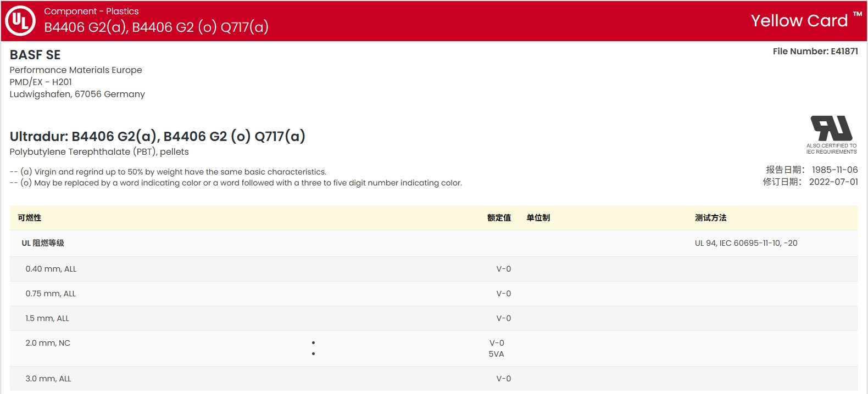Screen dimensions: 868x394
Task: Click the '3.0 mm, ALL' row label
Action: click(x=48, y=379)
